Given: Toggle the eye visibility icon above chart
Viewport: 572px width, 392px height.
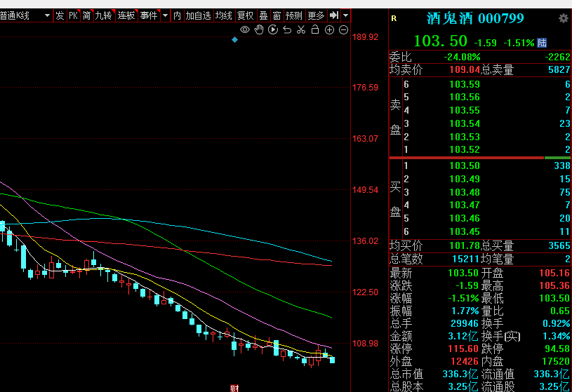Looking at the screenshot, I should (x=245, y=29).
